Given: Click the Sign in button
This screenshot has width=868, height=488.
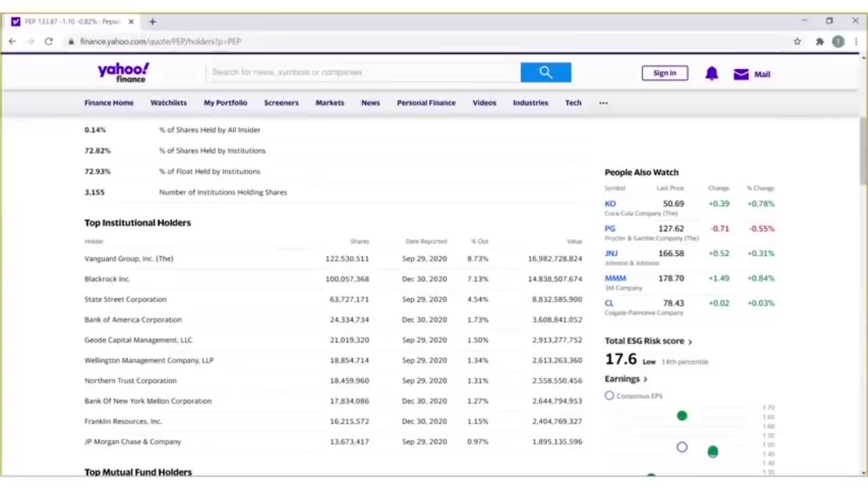Looking at the screenshot, I should pos(665,73).
